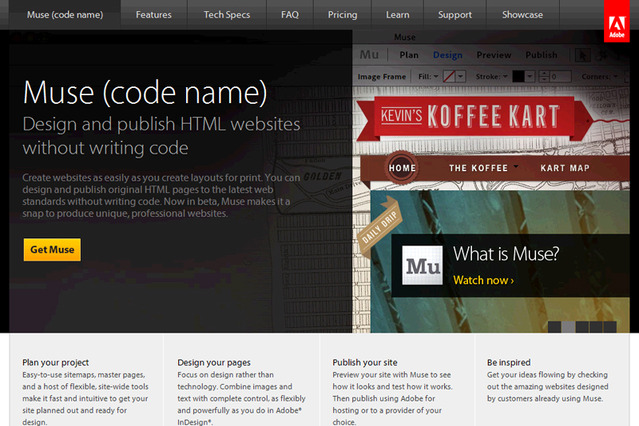
Task: Select the Plan mode in Muse app
Action: click(409, 55)
